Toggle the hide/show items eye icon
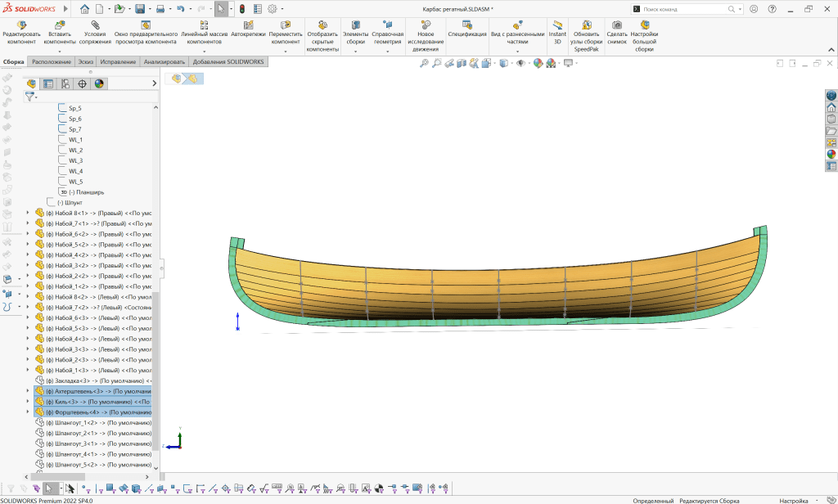 pyautogui.click(x=520, y=63)
